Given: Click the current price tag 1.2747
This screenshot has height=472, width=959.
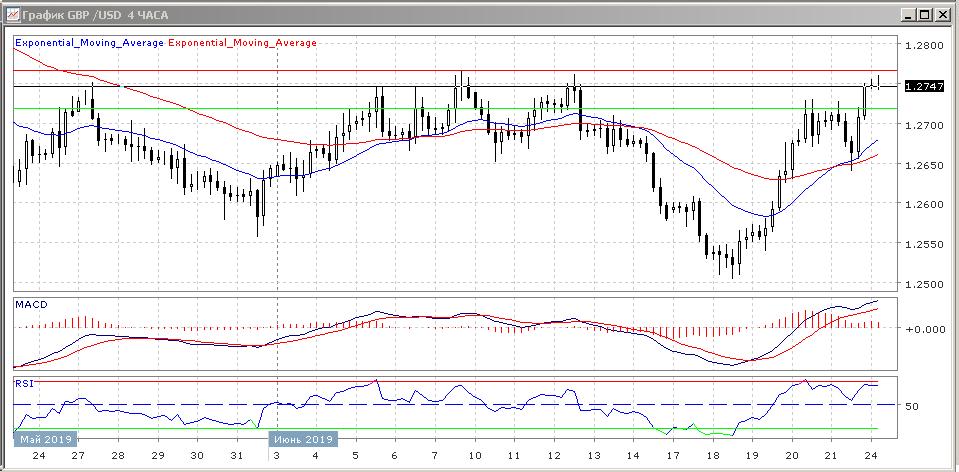Looking at the screenshot, I should coord(923,87).
